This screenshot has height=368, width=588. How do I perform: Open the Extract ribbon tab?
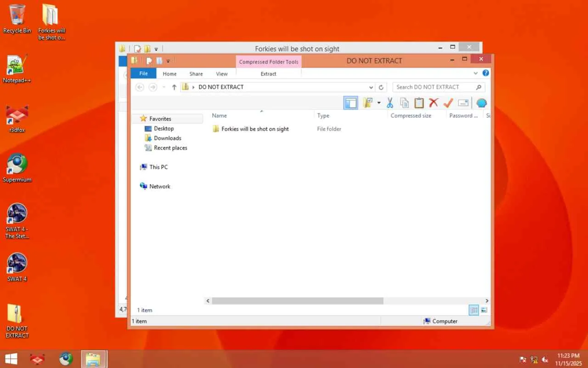[x=268, y=74]
